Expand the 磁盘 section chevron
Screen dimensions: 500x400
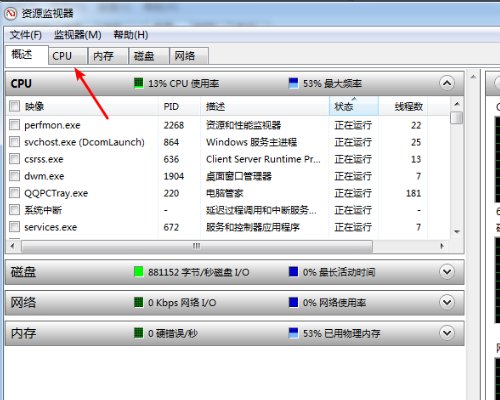pos(447,272)
